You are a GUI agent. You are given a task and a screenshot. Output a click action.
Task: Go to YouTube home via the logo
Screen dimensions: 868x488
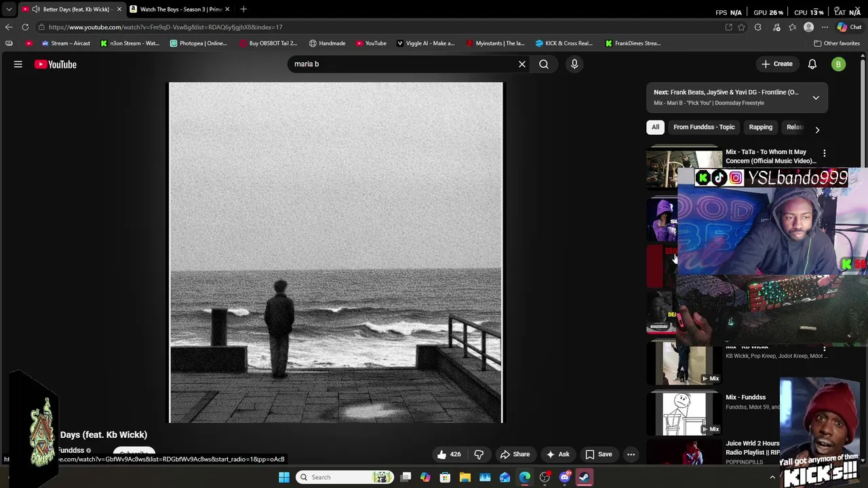pos(56,64)
